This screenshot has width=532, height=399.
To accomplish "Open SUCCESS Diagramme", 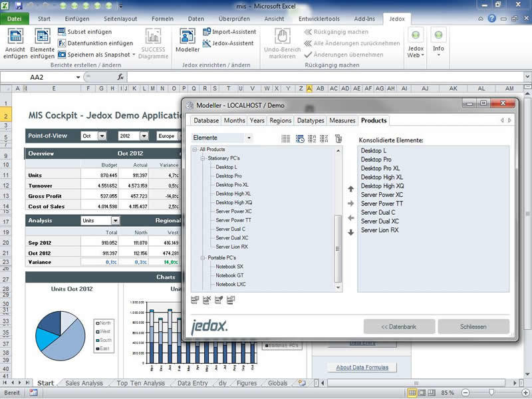I will 153,43.
